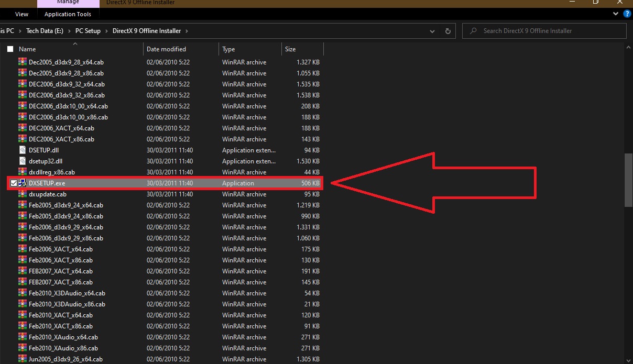Image resolution: width=633 pixels, height=364 pixels.
Task: Uncheck the DXSETUP.exe item checkbox
Action: [x=14, y=183]
